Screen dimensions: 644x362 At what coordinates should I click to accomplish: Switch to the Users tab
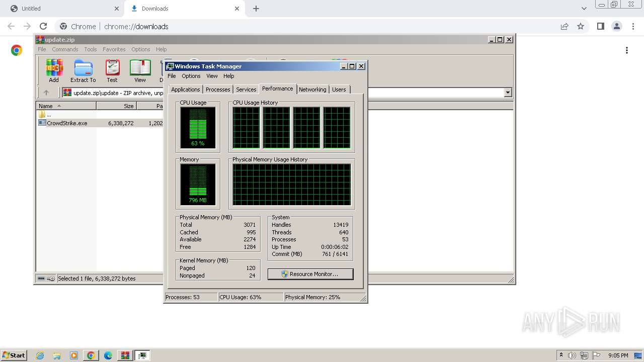coord(339,89)
